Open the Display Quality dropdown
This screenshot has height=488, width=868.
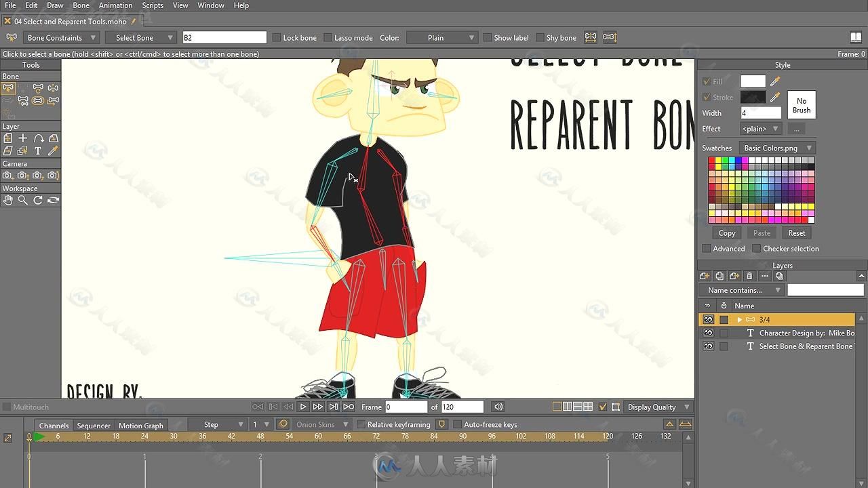[x=658, y=407]
